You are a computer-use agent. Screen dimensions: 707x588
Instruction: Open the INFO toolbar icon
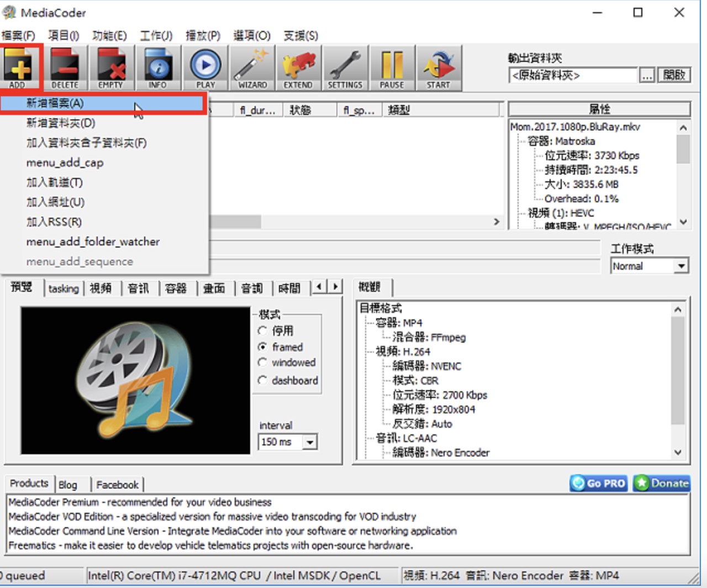pos(157,67)
